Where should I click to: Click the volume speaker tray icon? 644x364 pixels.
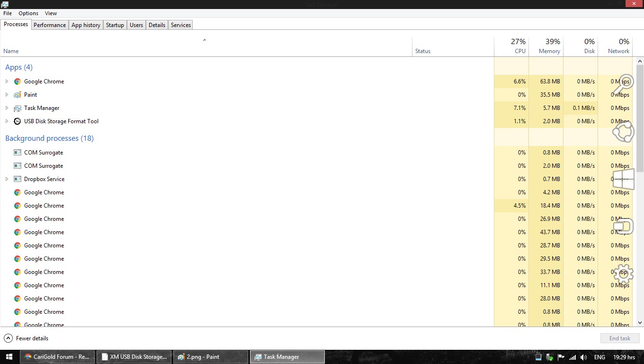(584, 357)
